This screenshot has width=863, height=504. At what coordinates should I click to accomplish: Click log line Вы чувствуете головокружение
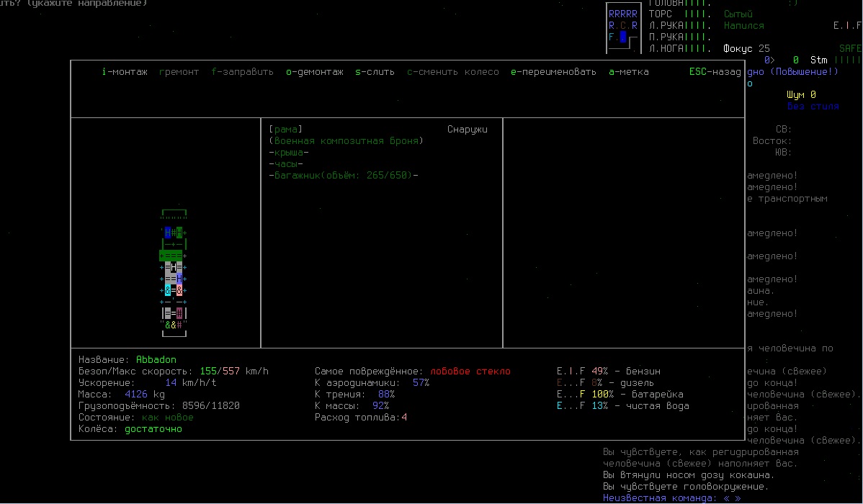[686, 487]
